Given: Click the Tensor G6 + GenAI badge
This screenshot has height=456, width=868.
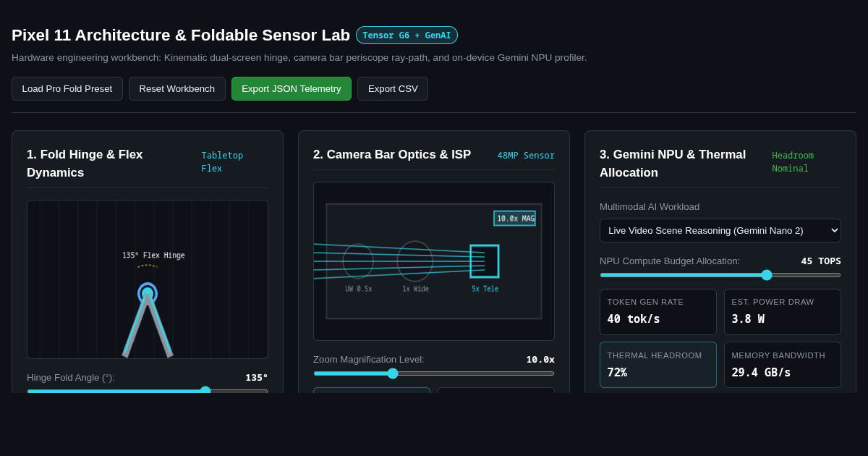Looking at the screenshot, I should [x=407, y=35].
